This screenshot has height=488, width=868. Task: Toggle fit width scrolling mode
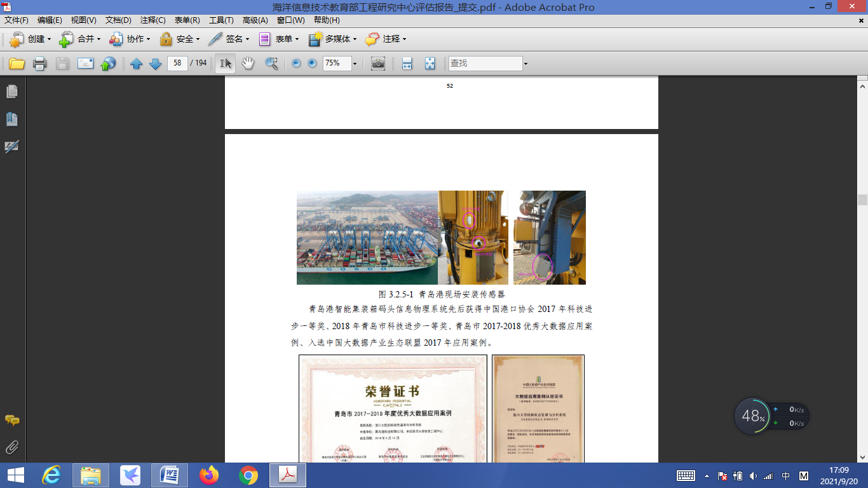pyautogui.click(x=407, y=64)
